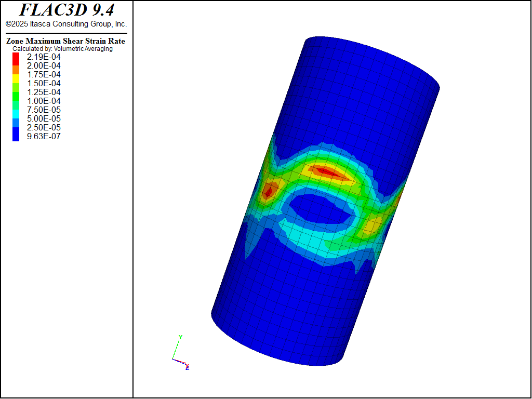This screenshot has height=399, width=532.
Task: Click the Zone Maximum Shear Strain Rate heading
Action: 66,41
